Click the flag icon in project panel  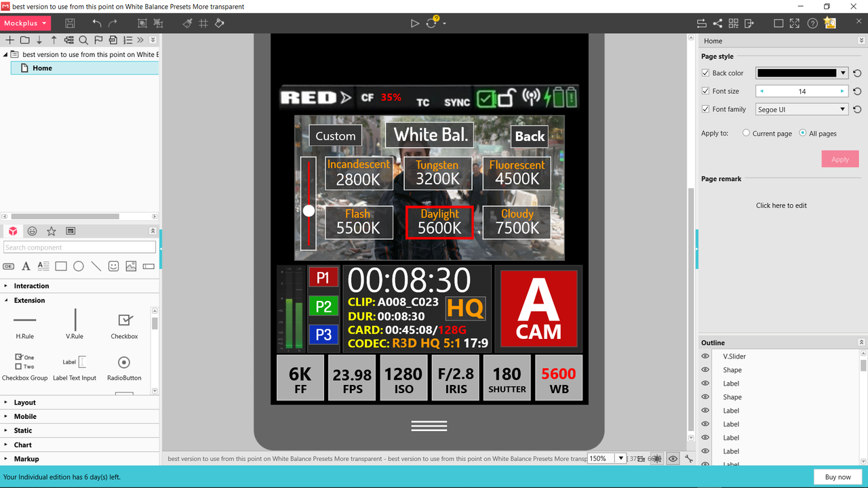click(x=98, y=40)
